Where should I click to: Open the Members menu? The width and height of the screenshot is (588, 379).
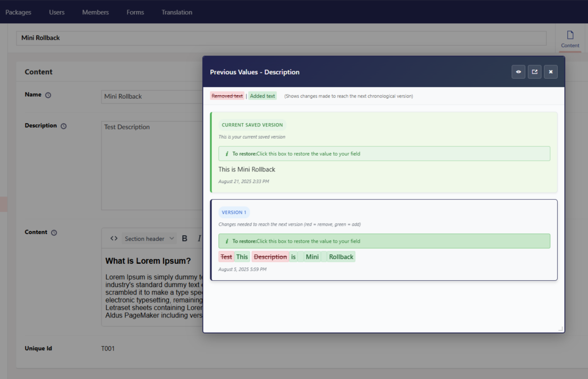pyautogui.click(x=95, y=12)
